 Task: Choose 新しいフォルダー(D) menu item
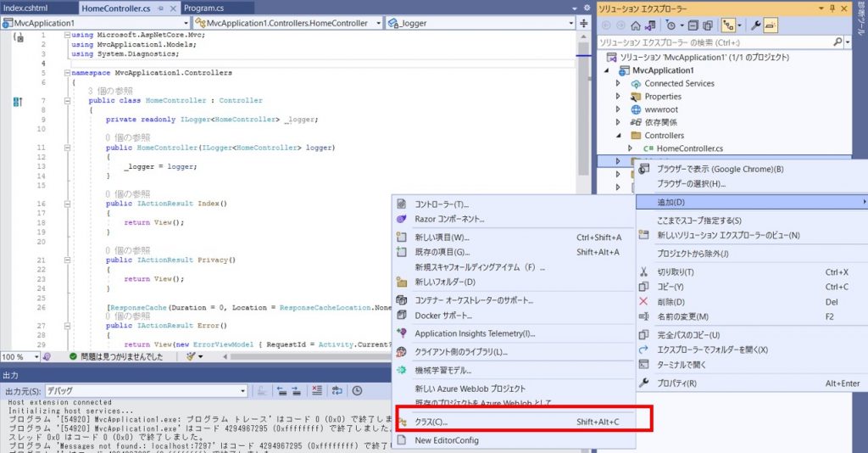pyautogui.click(x=513, y=282)
